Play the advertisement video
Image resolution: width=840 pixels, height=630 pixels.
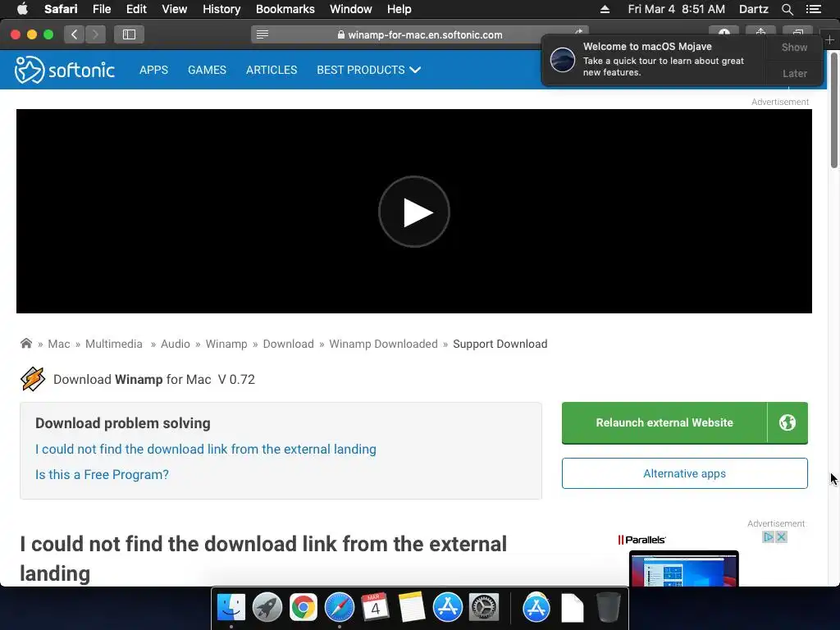[413, 212]
